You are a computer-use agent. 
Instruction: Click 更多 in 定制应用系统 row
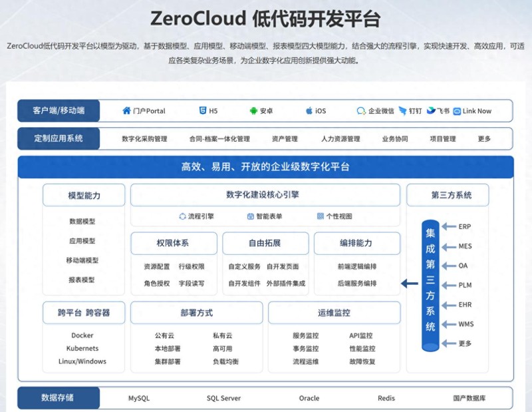[484, 139]
